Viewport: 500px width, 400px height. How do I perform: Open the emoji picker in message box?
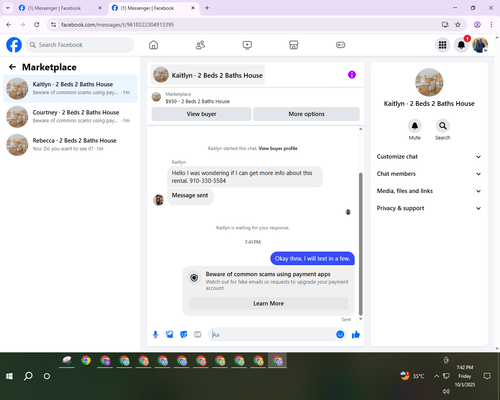[340, 334]
